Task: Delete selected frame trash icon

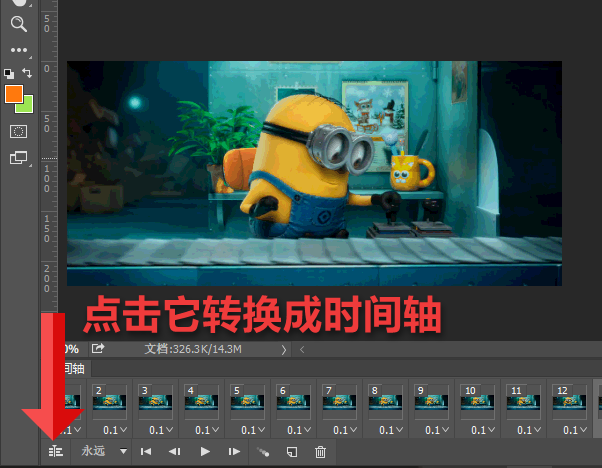Action: (320, 452)
